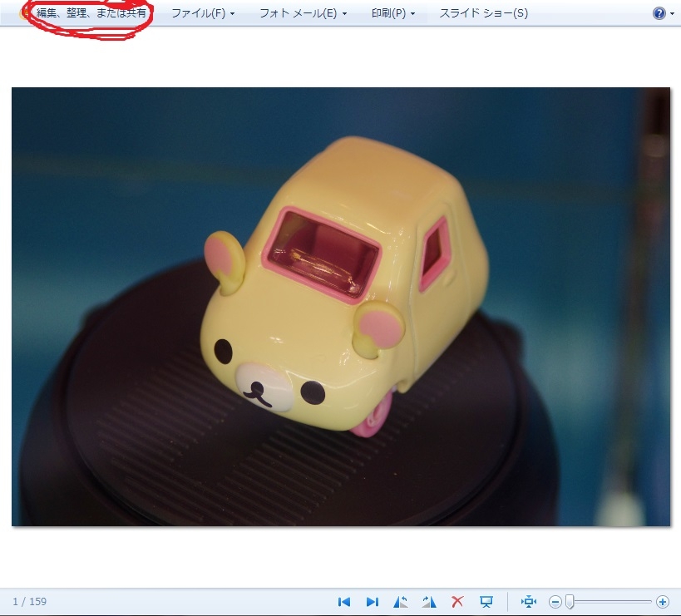681x616 pixels.
Task: Play slide show from bottom toolbar
Action: coord(486,602)
